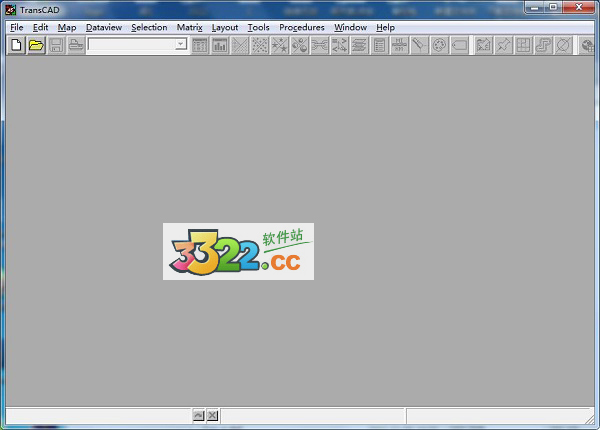Open the File menu
The width and height of the screenshot is (600, 430).
16,28
